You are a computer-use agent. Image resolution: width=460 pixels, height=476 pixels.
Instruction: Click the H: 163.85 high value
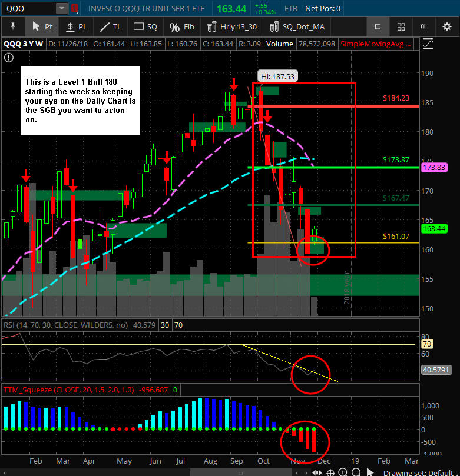[x=146, y=44]
